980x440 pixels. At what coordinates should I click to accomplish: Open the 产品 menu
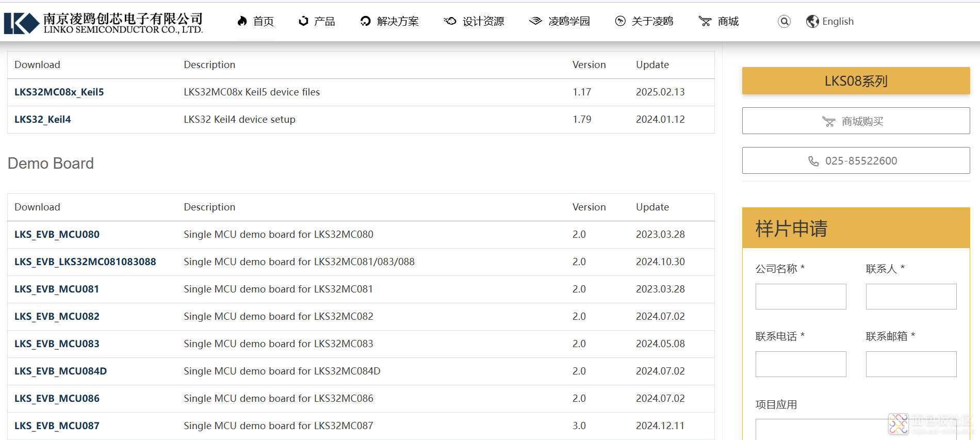click(324, 21)
